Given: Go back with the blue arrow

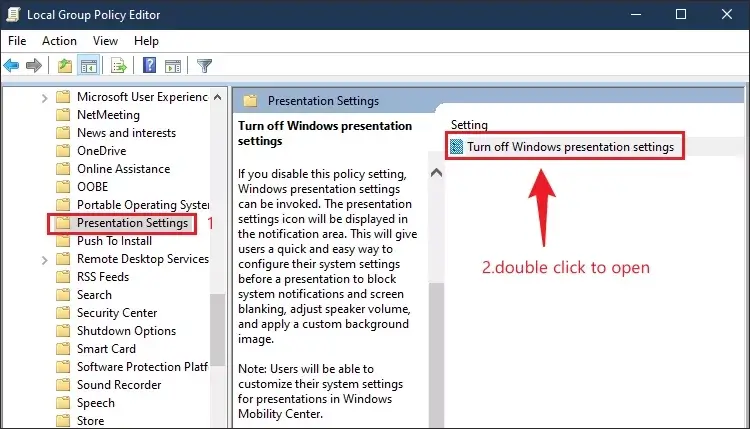Looking at the screenshot, I should pyautogui.click(x=11, y=66).
